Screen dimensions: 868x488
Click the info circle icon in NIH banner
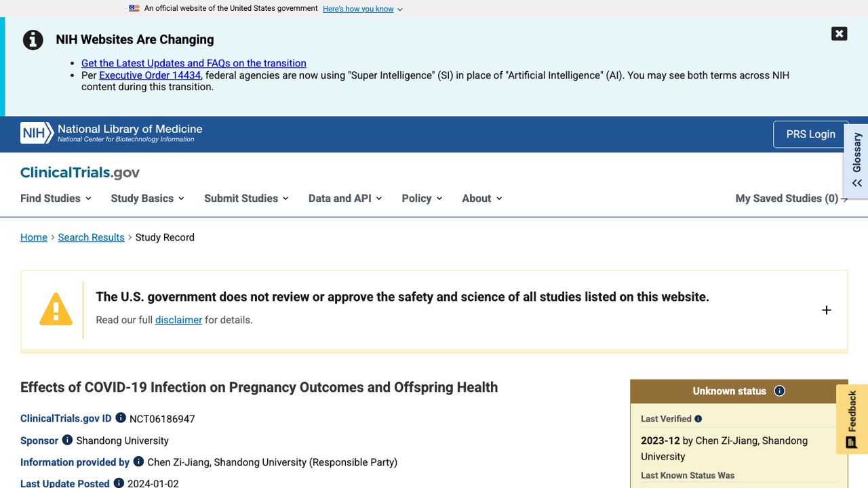click(33, 40)
